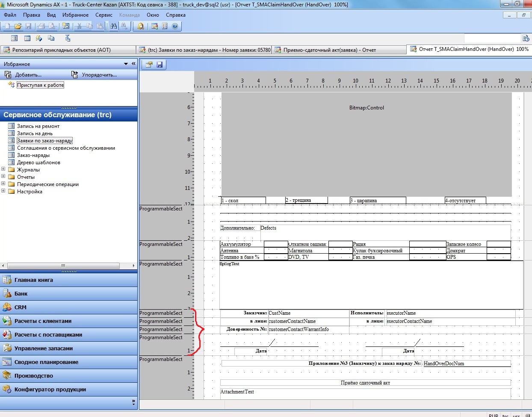Expand the Отчеты folder in the tree
The width and height of the screenshot is (532, 417).
[3, 177]
